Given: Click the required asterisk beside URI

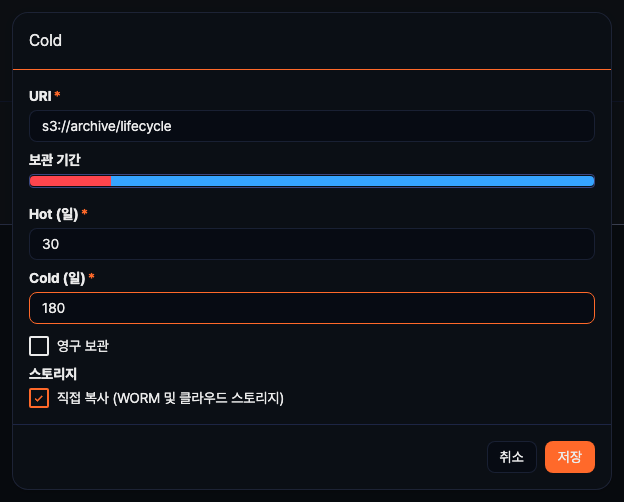Looking at the screenshot, I should pyautogui.click(x=57, y=95).
